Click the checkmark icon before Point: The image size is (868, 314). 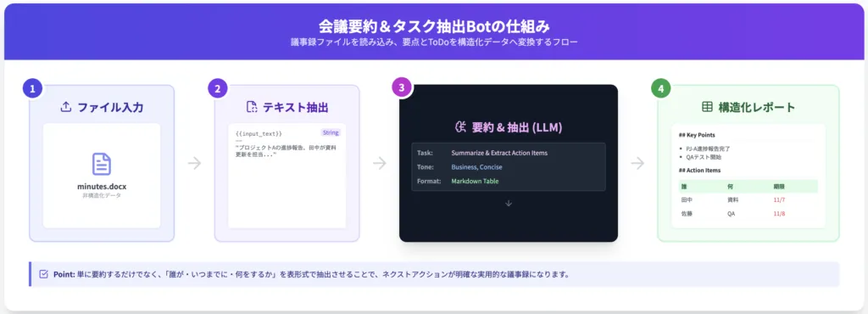click(44, 274)
